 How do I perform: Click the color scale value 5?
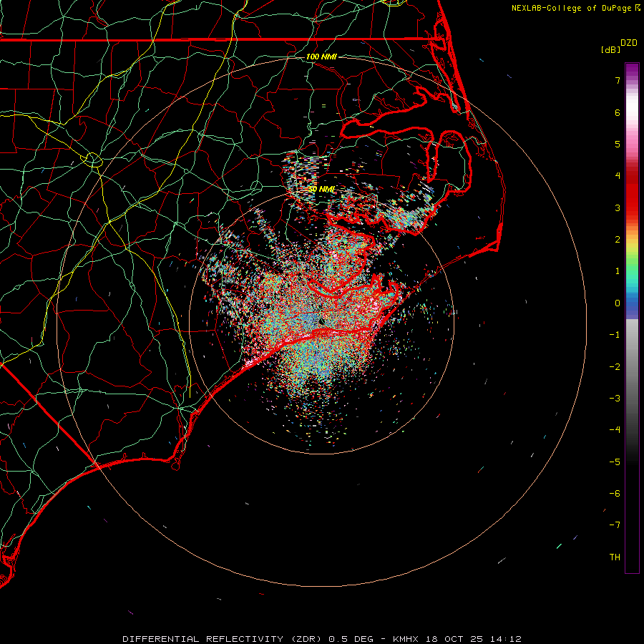click(x=618, y=144)
